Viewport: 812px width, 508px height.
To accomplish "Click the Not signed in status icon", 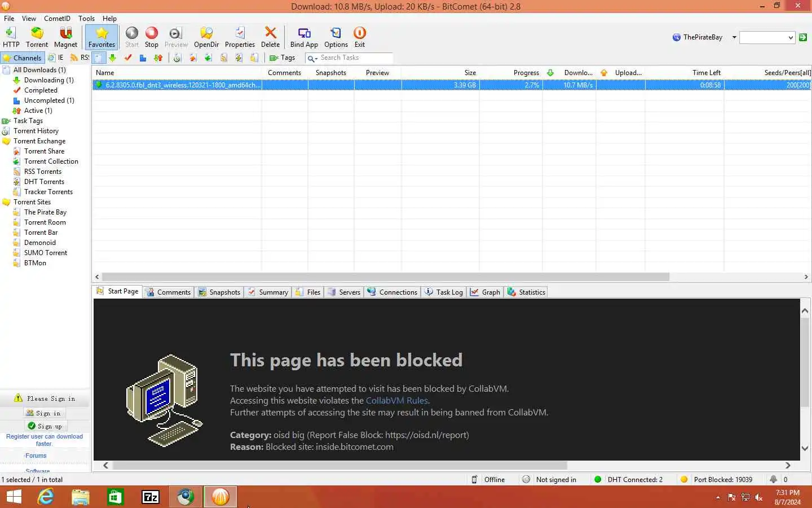I will coord(526,479).
